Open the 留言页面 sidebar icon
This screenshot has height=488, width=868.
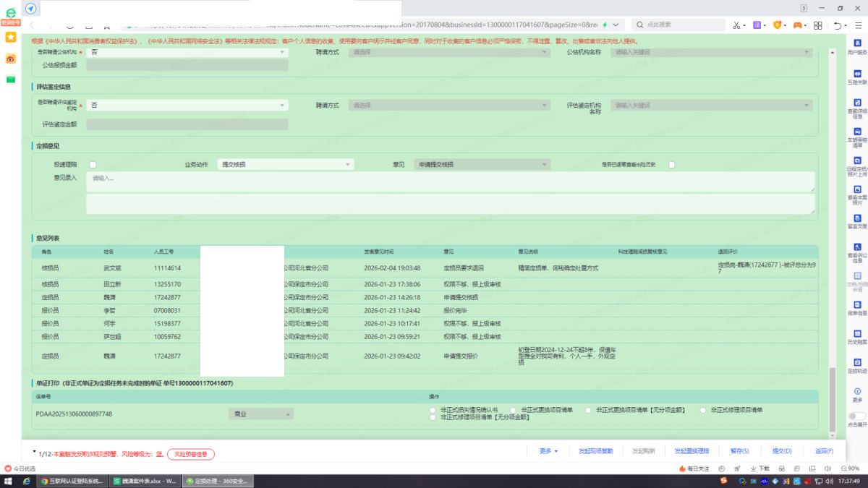point(857,219)
